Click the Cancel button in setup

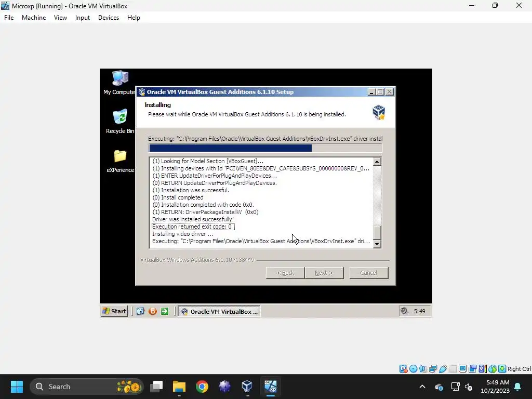click(x=369, y=273)
